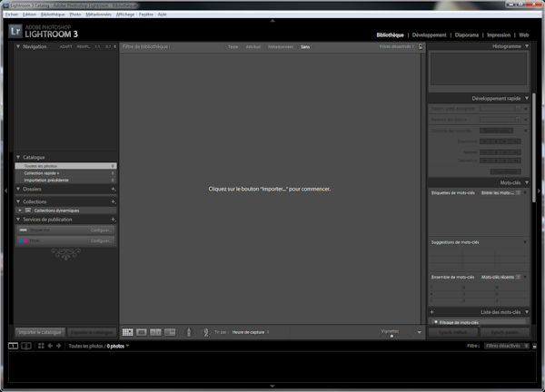This screenshot has height=392, width=545.
Task: Switch to Loupe view in the toolbar
Action: click(142, 333)
